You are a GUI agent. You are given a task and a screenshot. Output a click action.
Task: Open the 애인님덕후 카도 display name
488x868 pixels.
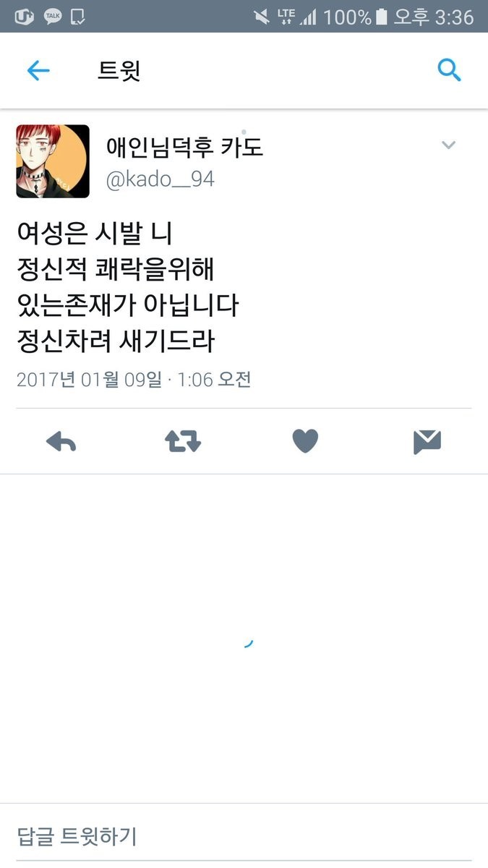pyautogui.click(x=185, y=147)
